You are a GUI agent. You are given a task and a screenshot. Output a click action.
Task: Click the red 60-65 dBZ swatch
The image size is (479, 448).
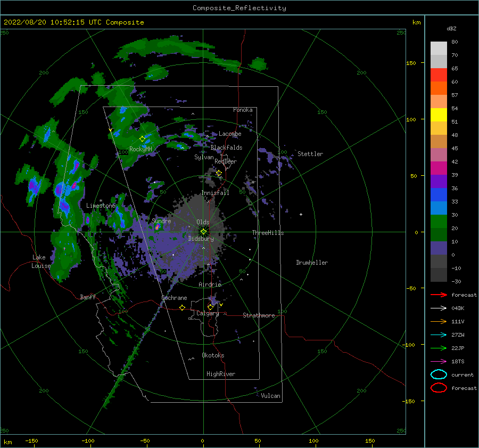pyautogui.click(x=439, y=75)
